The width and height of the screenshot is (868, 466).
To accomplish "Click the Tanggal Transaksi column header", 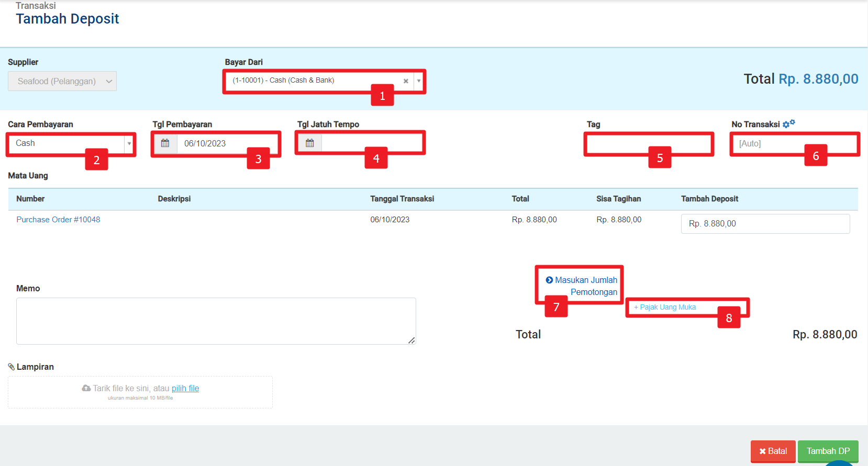I will tap(402, 199).
